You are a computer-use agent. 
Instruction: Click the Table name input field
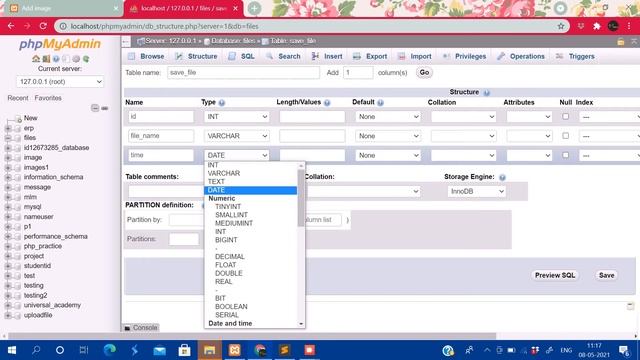[x=243, y=73]
